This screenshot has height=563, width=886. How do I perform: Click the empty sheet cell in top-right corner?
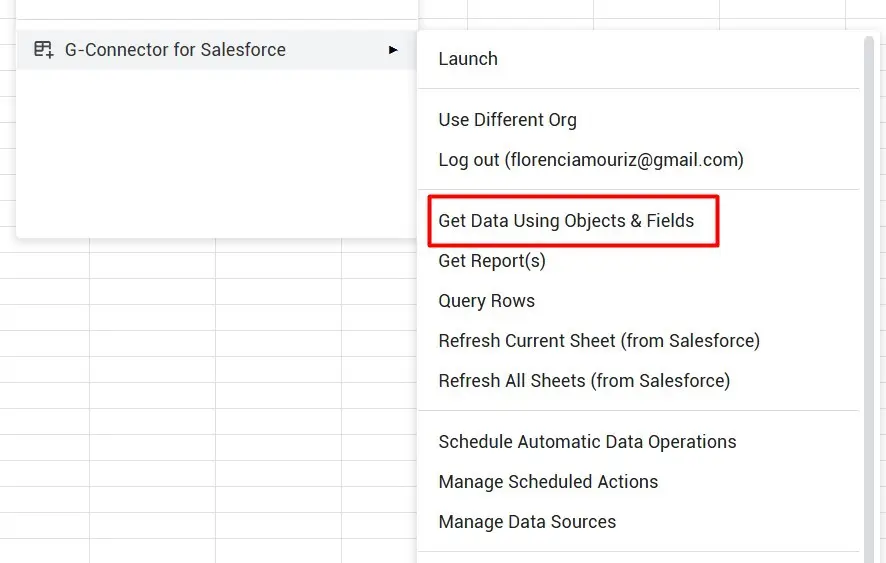tap(866, 9)
